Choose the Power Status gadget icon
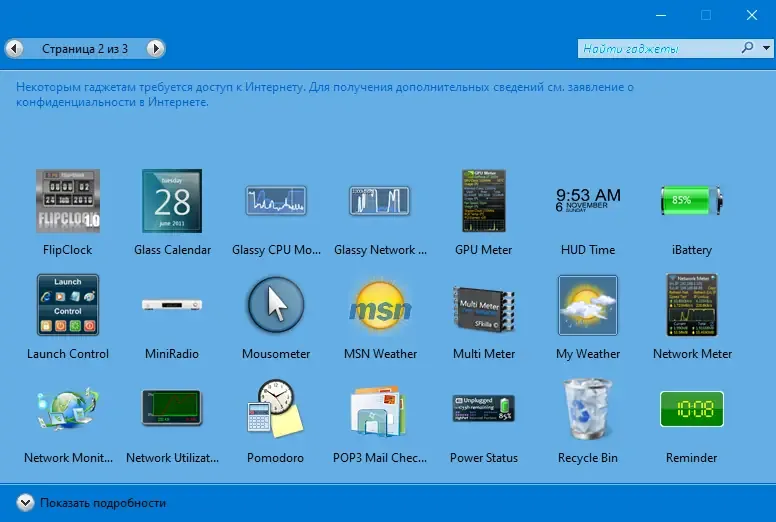Viewport: 776px width, 522px height. click(484, 408)
